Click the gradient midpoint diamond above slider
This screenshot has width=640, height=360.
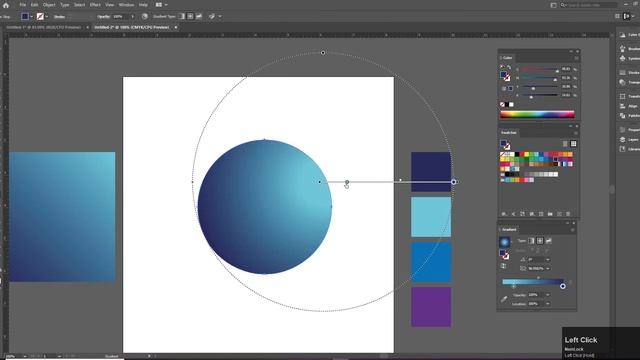[x=538, y=278]
